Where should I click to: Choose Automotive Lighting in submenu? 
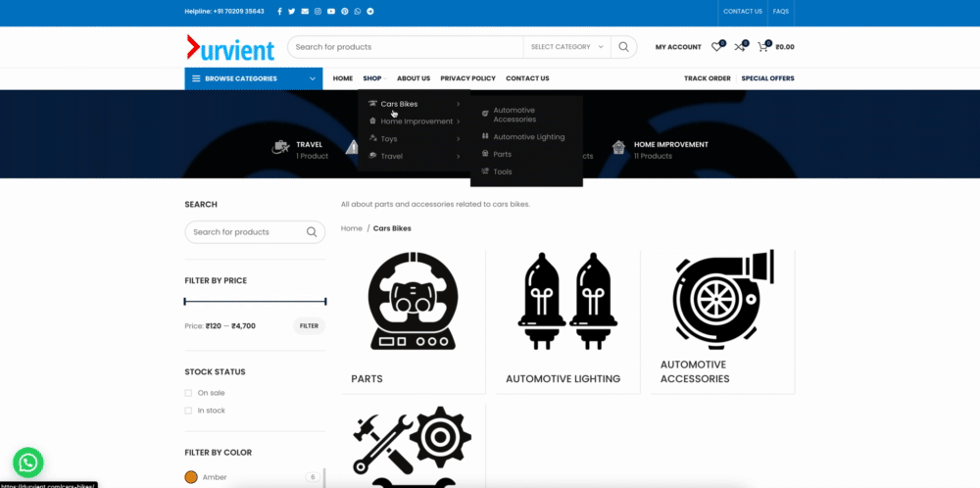tap(529, 137)
